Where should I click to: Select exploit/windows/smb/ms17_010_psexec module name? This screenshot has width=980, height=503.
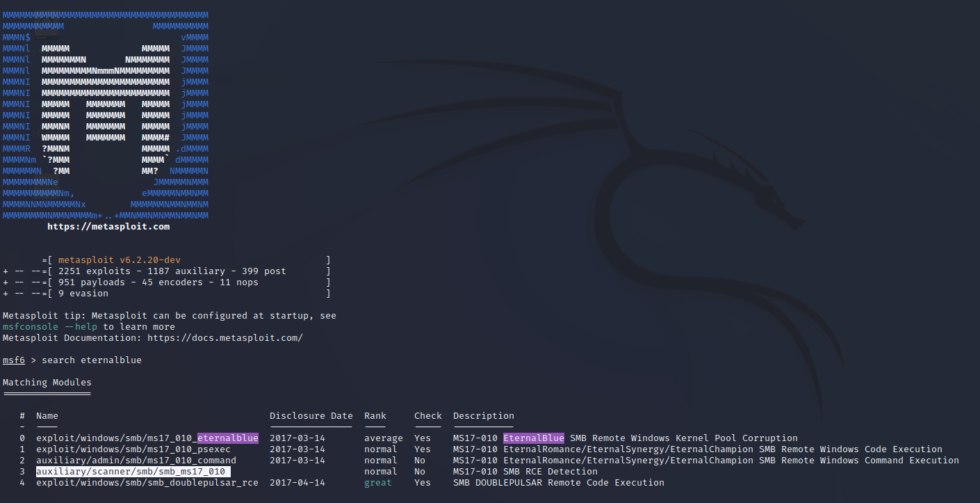(x=133, y=449)
